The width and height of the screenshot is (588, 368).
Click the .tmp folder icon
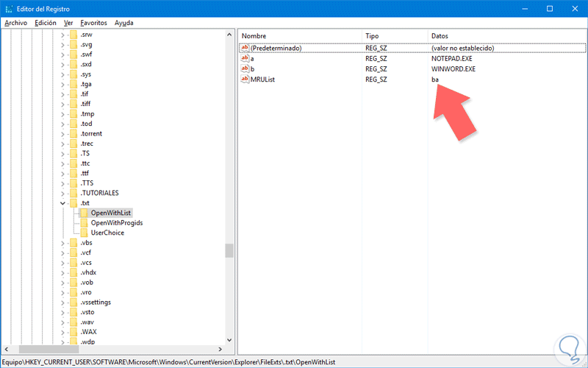(x=73, y=114)
